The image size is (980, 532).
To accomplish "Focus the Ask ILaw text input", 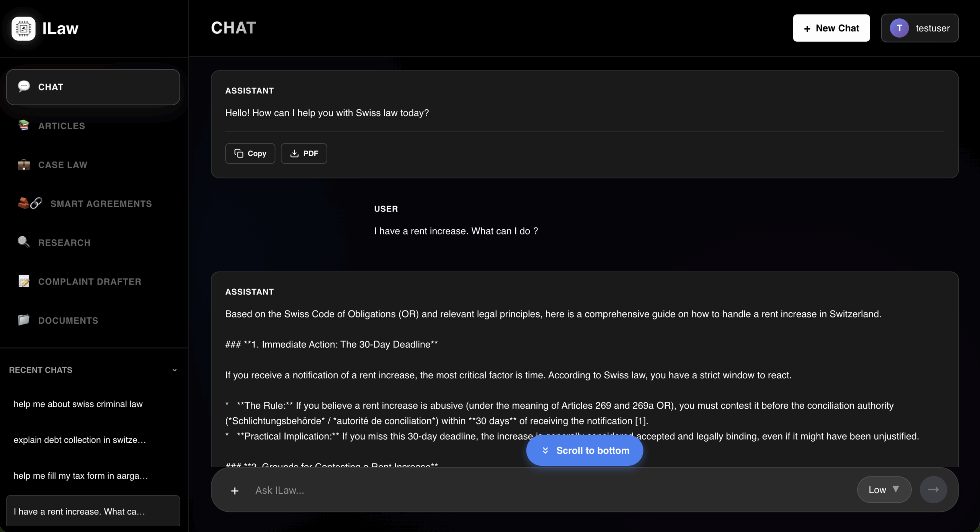I will [x=536, y=491].
